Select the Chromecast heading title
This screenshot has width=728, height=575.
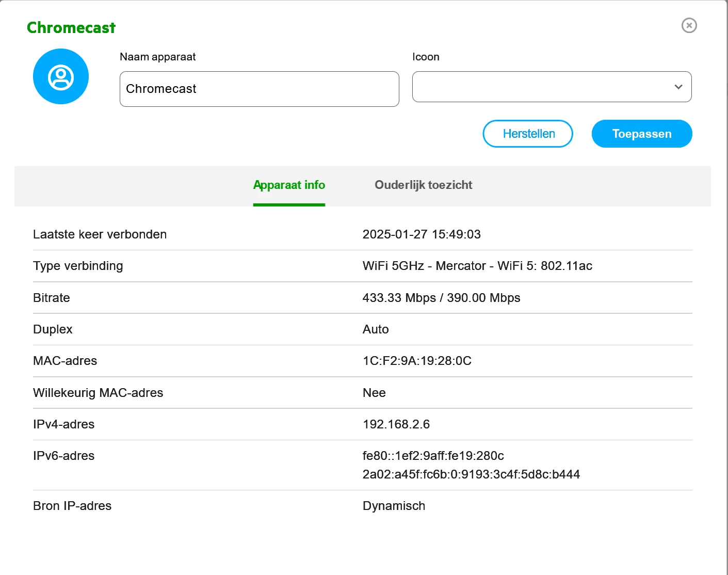pos(71,27)
